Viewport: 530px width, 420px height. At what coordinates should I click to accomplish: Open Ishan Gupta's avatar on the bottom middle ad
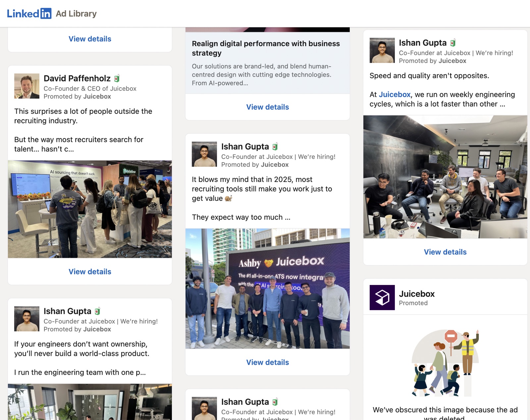tap(204, 408)
